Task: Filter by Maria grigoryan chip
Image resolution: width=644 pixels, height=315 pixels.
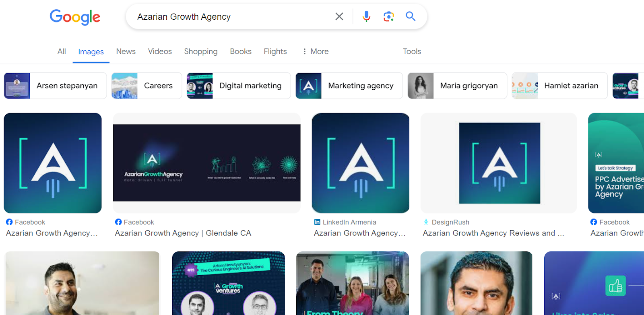Action: click(457, 86)
